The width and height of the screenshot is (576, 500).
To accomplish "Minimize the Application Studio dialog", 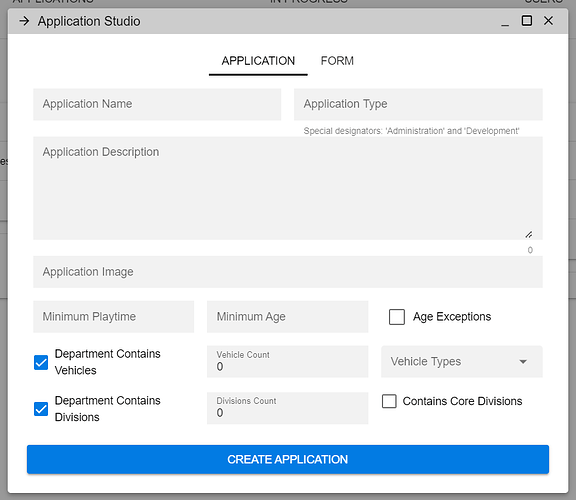I will pos(505,22).
